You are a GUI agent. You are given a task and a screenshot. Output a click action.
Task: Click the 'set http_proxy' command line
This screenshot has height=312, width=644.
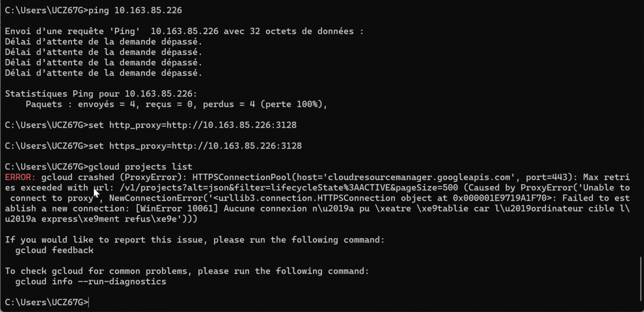(x=192, y=125)
